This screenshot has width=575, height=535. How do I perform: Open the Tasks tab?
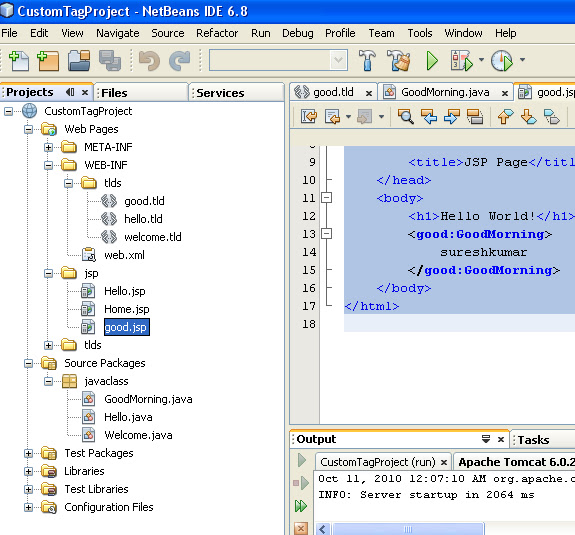(533, 440)
